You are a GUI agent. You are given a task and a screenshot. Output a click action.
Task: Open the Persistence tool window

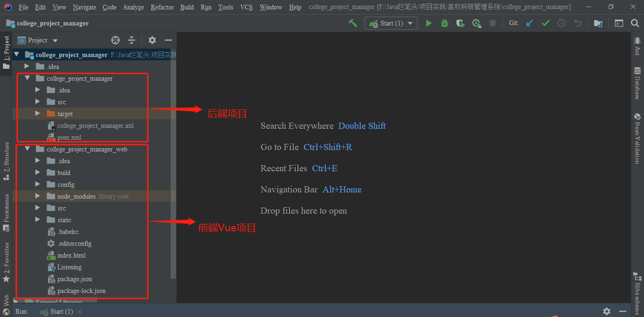pyautogui.click(x=6, y=212)
